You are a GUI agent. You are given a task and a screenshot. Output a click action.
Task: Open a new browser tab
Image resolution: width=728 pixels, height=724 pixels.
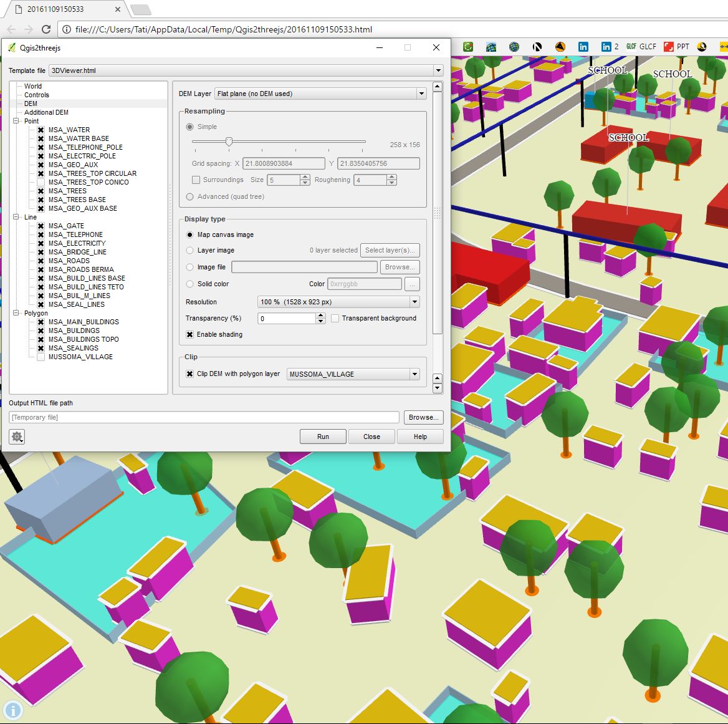[x=141, y=9]
